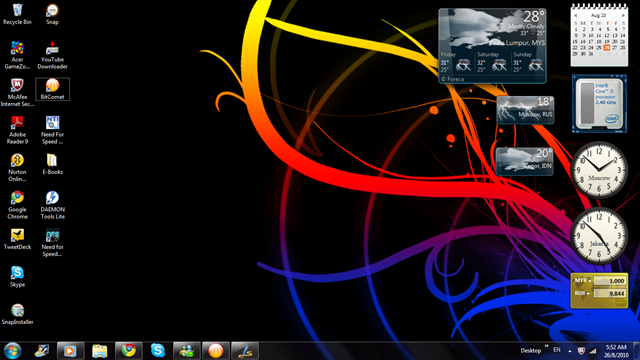Click the Desktop toolbar label
This screenshot has width=640, height=360.
tap(531, 351)
